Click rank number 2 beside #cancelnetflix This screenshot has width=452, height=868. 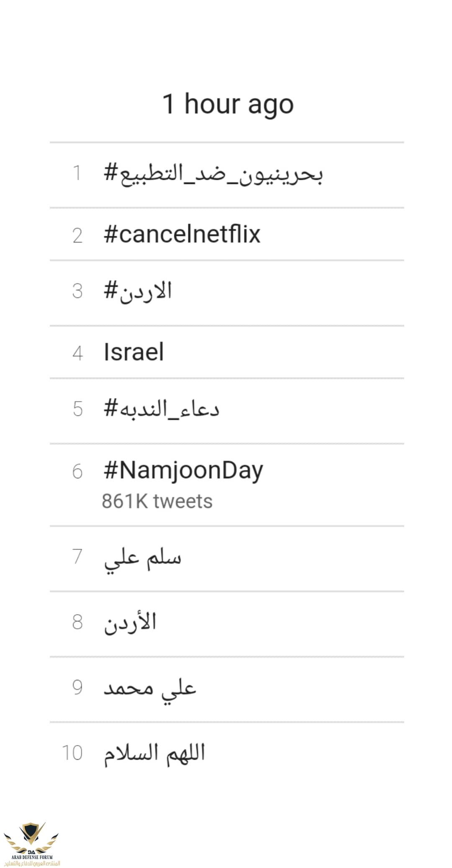click(77, 235)
